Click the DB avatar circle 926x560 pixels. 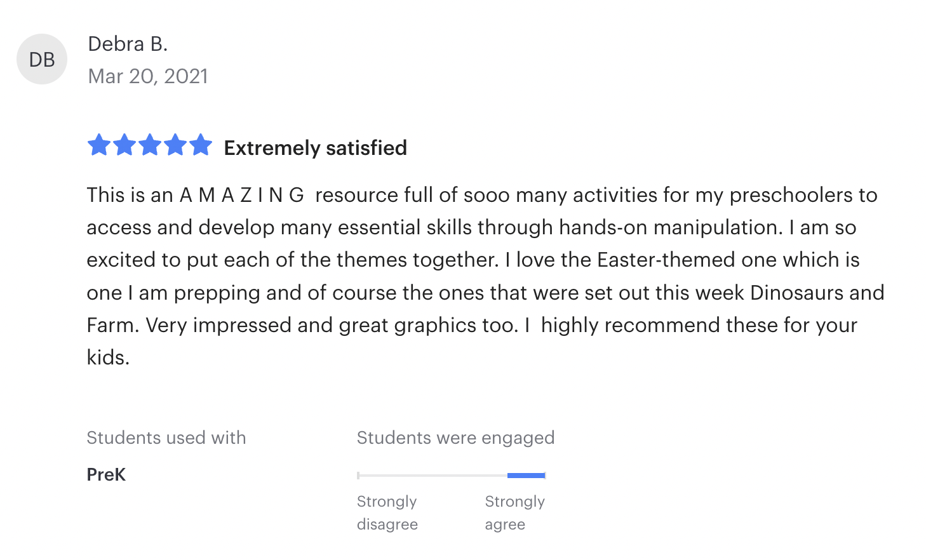point(42,59)
